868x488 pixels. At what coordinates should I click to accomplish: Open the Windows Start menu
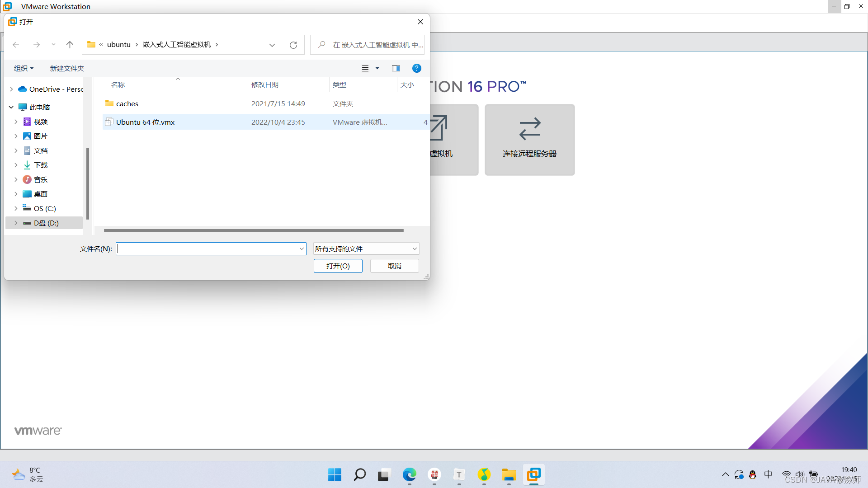(335, 475)
